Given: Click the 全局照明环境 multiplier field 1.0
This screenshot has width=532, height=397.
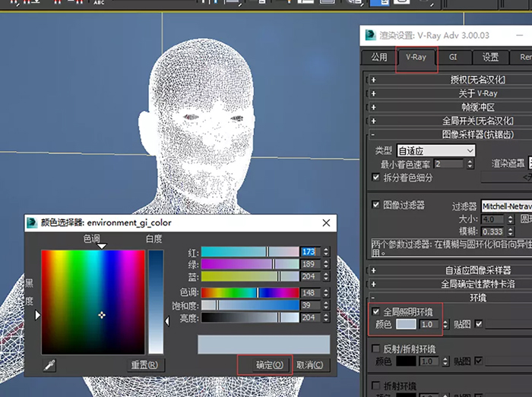Looking at the screenshot, I should [429, 324].
